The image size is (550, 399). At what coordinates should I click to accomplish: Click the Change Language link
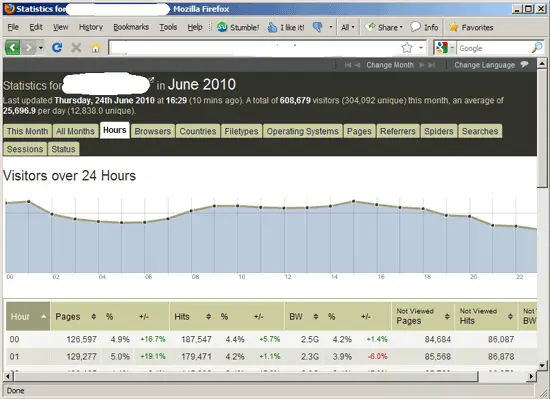coord(484,65)
